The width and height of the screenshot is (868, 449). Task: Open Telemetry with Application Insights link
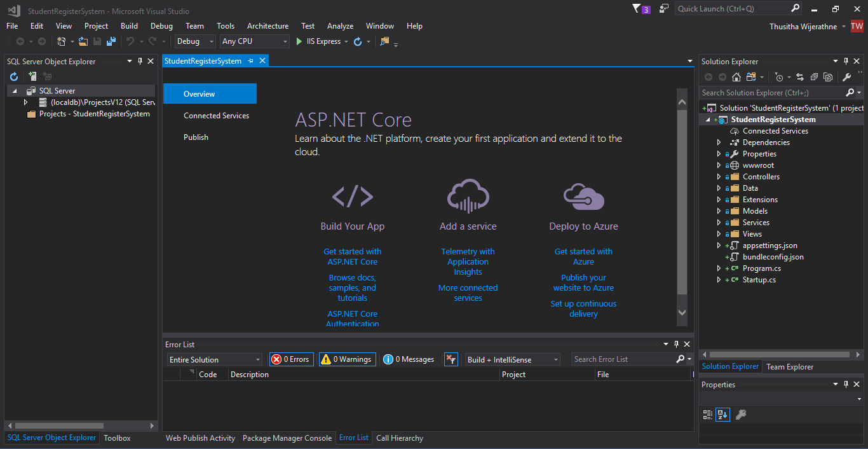point(468,262)
